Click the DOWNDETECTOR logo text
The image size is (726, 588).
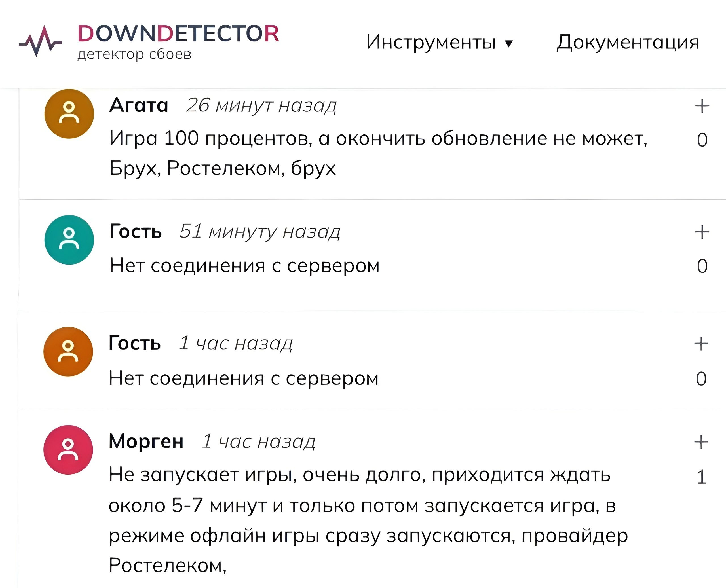178,33
